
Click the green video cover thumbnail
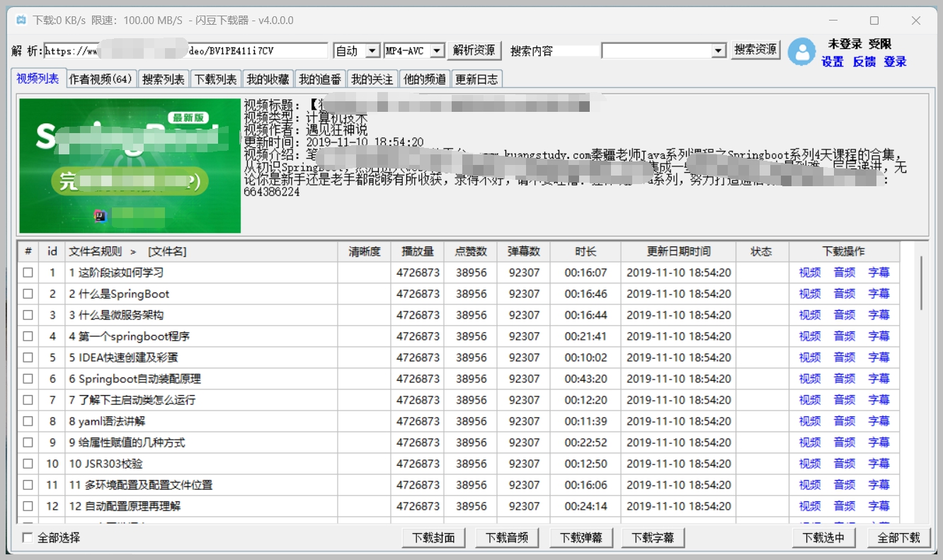[130, 166]
